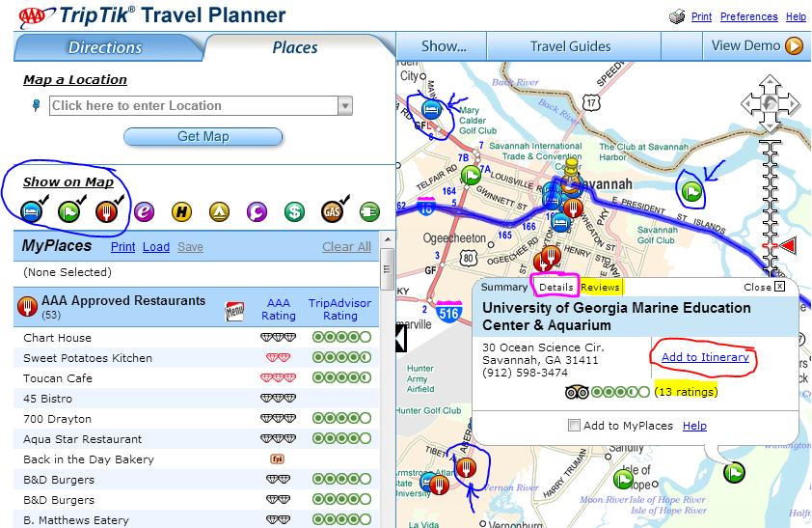Show the green dollar sign category
The image size is (812, 528).
tap(294, 212)
